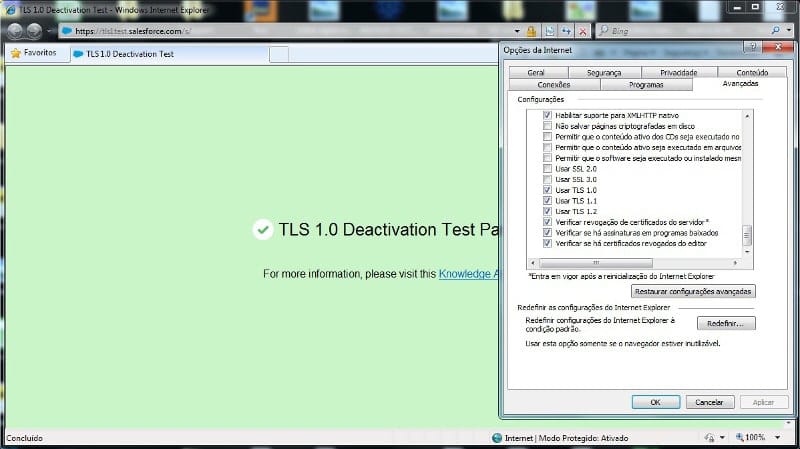Enable the Usar SSL 3.0 checkbox
Image resolution: width=800 pixels, height=449 pixels.
tap(547, 180)
